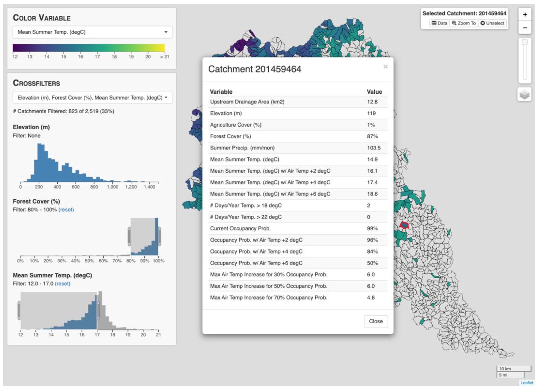Image resolution: width=540 pixels, height=392 pixels.
Task: Unselect the catchment 201459464
Action: coord(492,23)
